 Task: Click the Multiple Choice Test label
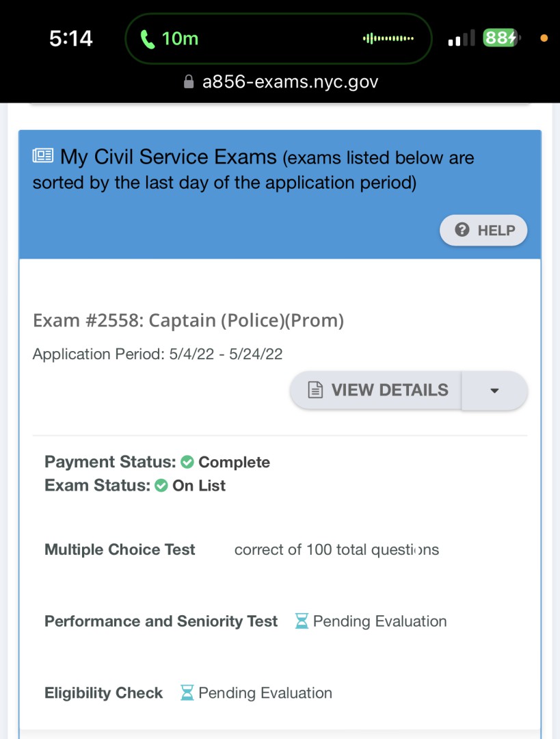120,549
